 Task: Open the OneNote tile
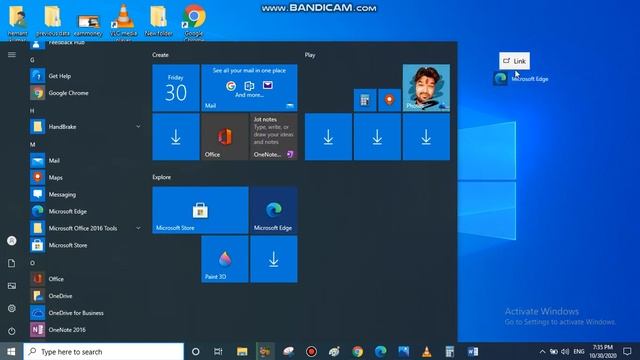coord(274,137)
